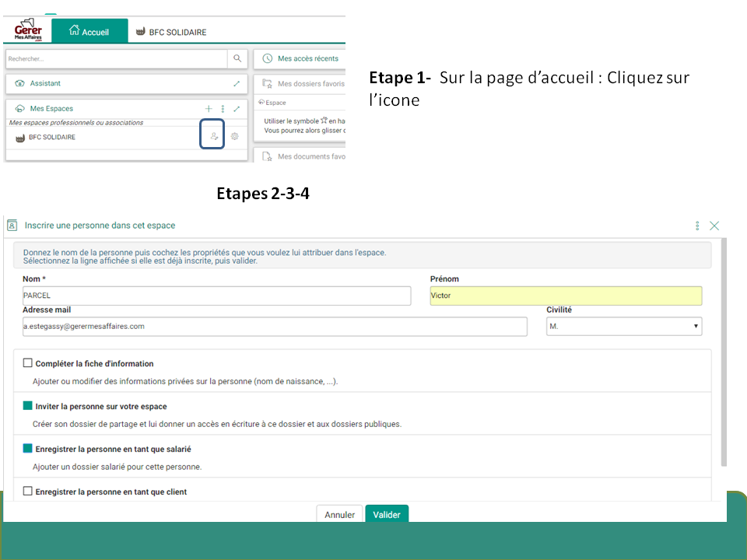Click 'Mes espaces professionnels ou associations' text

coord(76,123)
